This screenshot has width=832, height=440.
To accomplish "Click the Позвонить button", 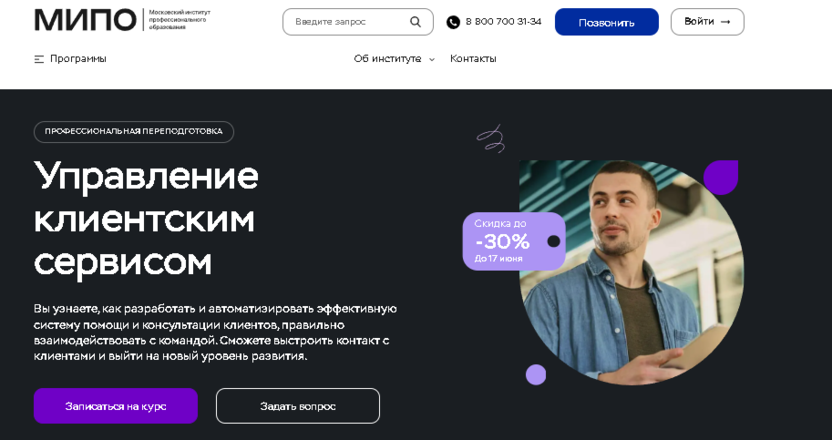I will [606, 22].
